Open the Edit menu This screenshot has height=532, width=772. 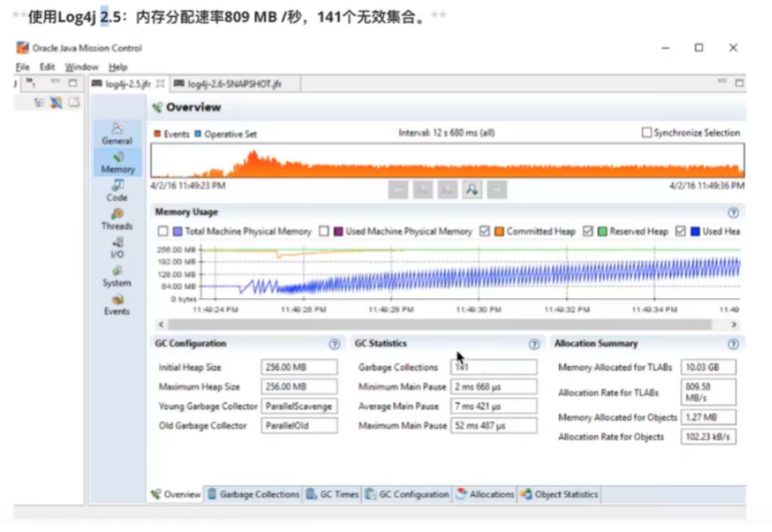(x=47, y=67)
